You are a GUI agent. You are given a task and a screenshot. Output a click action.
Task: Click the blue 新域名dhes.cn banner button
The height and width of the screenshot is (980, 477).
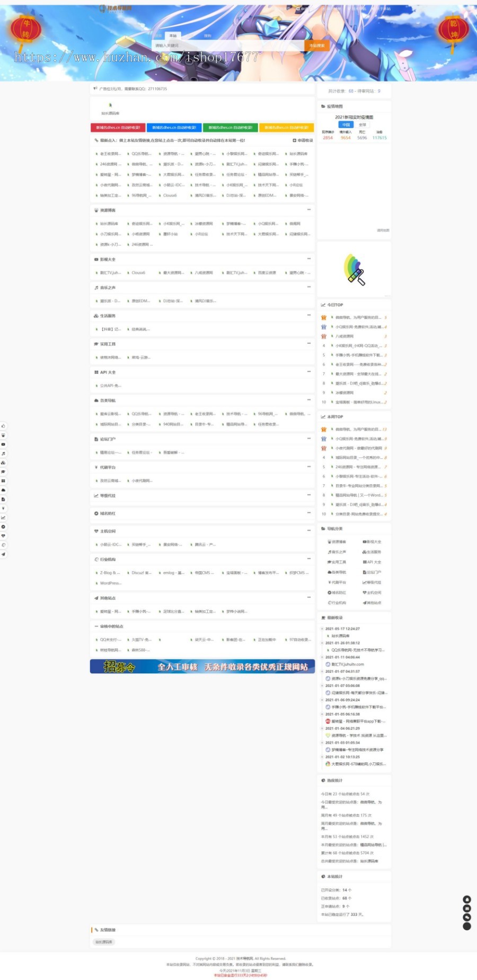174,128
